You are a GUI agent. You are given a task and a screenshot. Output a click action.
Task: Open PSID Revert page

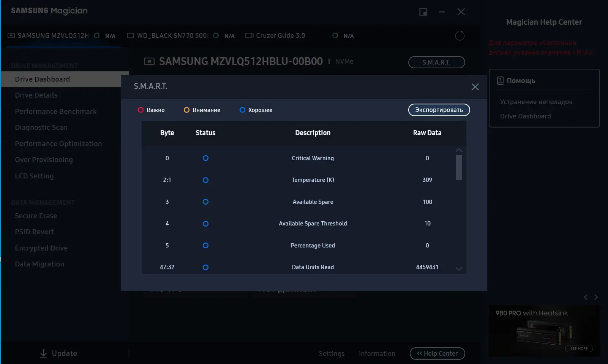click(34, 232)
